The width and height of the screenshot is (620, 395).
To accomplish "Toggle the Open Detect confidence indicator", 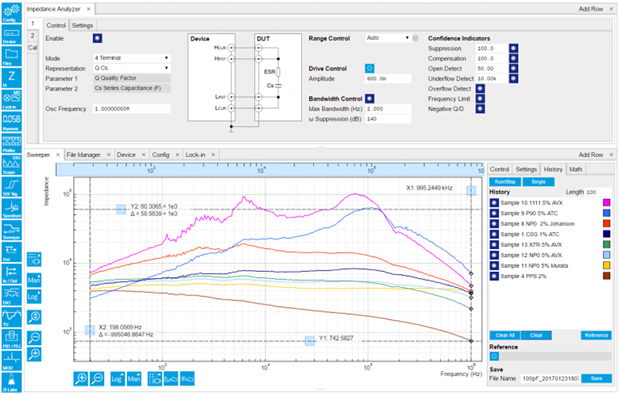I will pyautogui.click(x=513, y=68).
